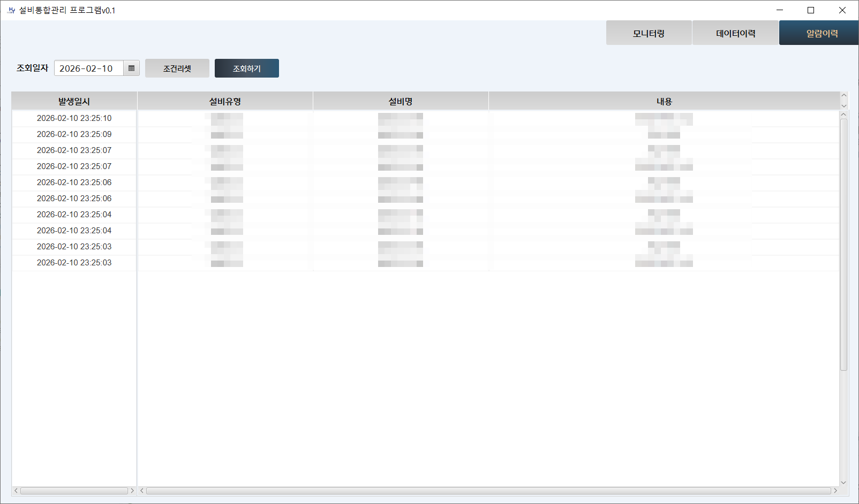The image size is (859, 504).
Task: Click the app icon in title bar
Action: click(x=11, y=10)
